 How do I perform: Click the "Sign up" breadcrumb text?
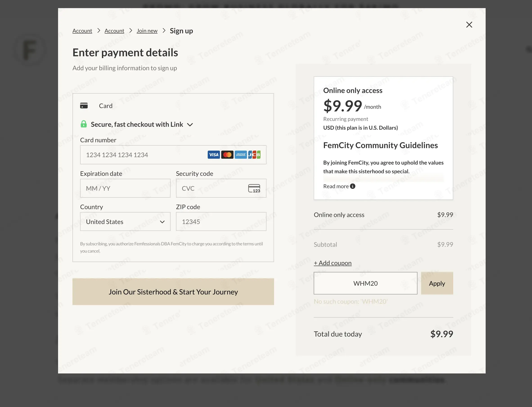pyautogui.click(x=181, y=31)
